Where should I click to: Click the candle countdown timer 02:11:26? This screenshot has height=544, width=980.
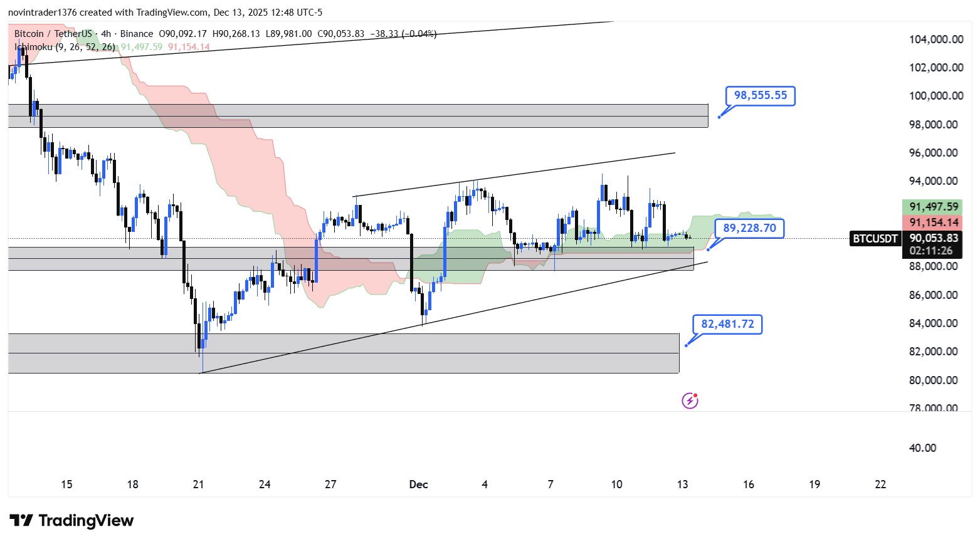coord(931,251)
